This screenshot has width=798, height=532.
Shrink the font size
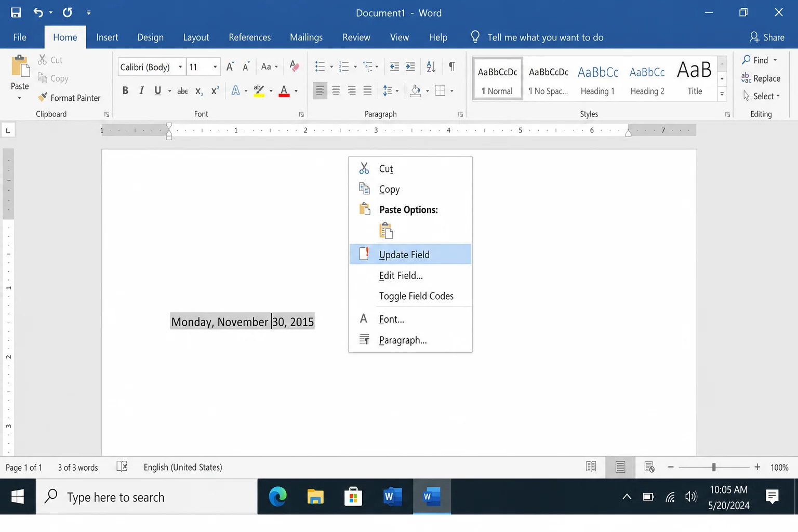click(246, 66)
